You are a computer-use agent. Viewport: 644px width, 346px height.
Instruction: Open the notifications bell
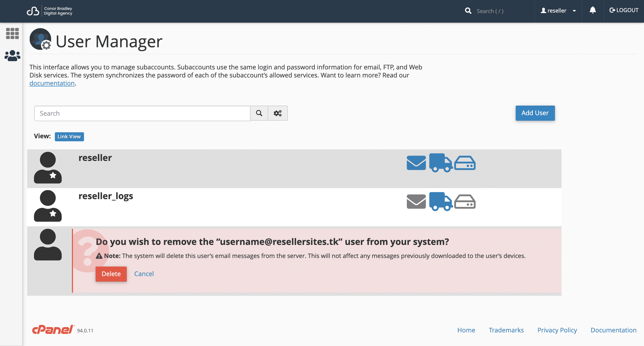point(593,10)
